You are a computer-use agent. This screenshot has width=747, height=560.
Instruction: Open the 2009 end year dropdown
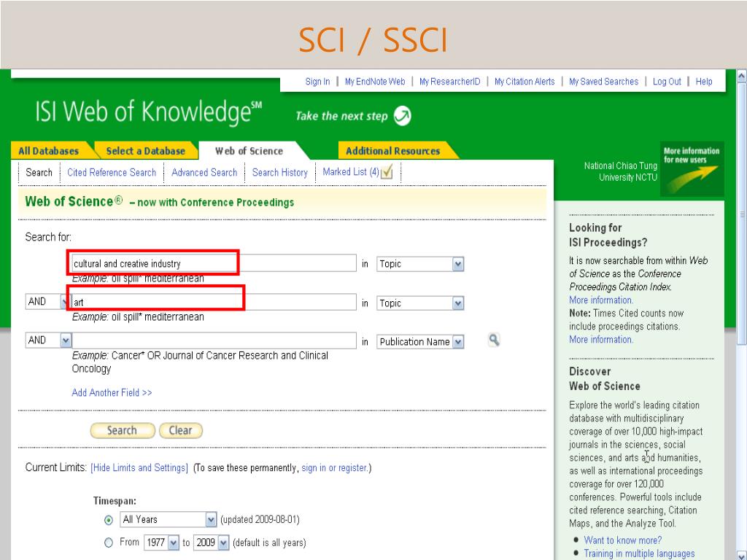tap(223, 542)
